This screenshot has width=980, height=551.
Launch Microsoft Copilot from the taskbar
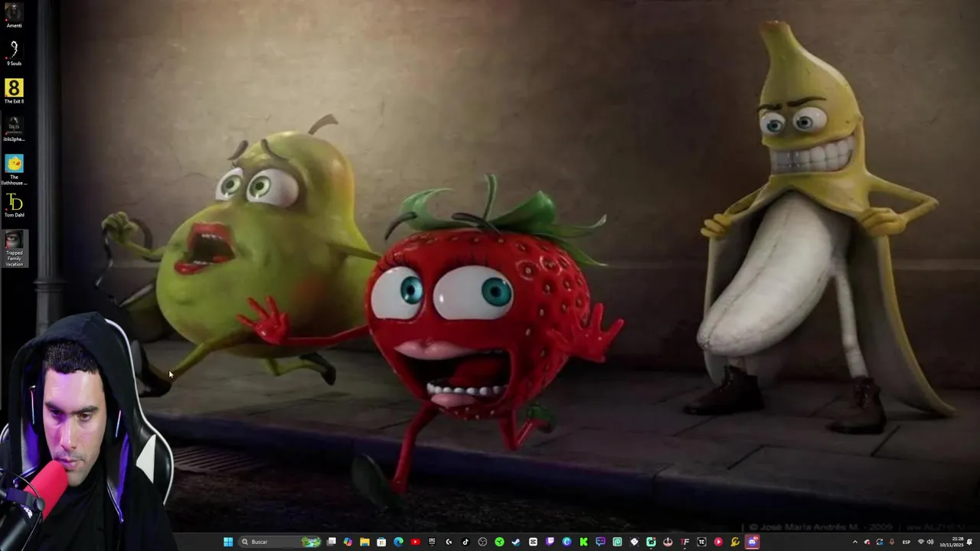347,542
